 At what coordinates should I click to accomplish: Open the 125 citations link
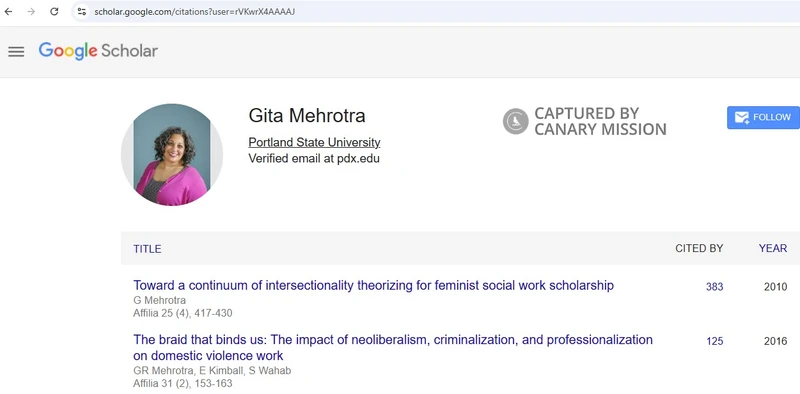(715, 341)
